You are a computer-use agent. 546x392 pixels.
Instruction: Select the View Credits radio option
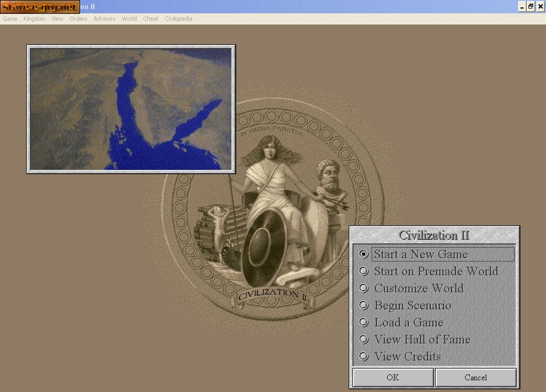364,356
